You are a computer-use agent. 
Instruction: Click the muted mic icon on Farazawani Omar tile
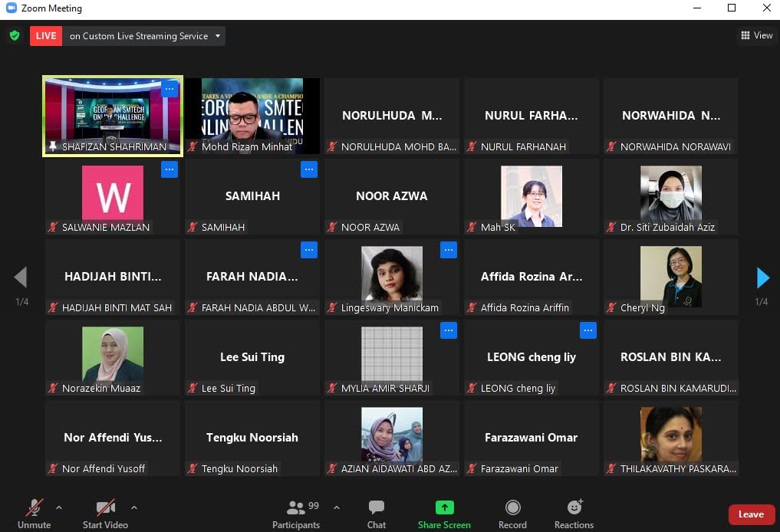click(x=472, y=469)
